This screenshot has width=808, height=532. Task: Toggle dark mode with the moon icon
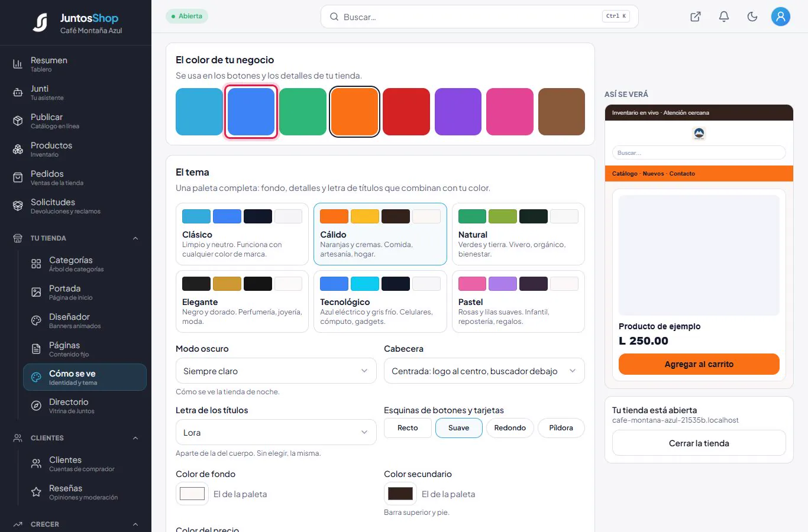coord(752,17)
